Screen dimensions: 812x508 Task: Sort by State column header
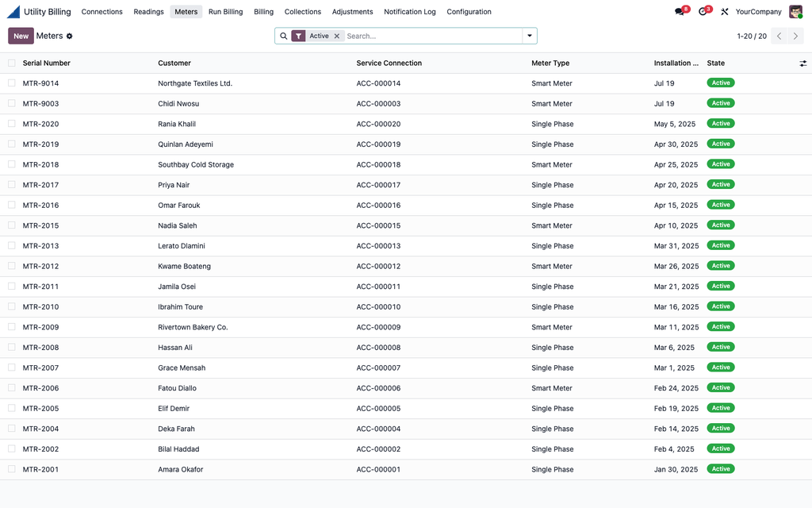716,63
